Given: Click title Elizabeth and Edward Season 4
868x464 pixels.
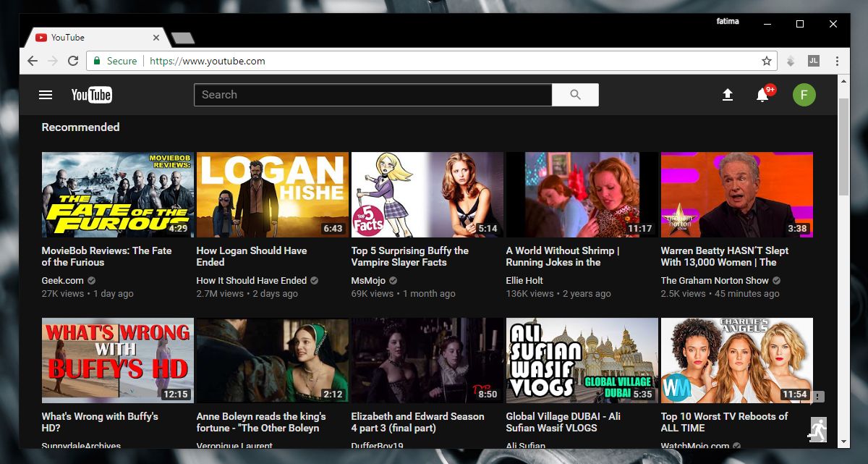Looking at the screenshot, I should [x=418, y=422].
